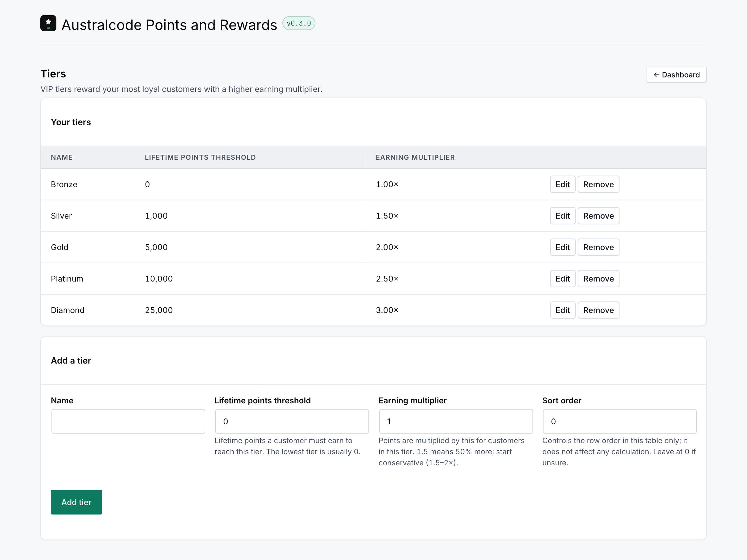Click the Add tier button
The image size is (747, 560).
click(76, 502)
